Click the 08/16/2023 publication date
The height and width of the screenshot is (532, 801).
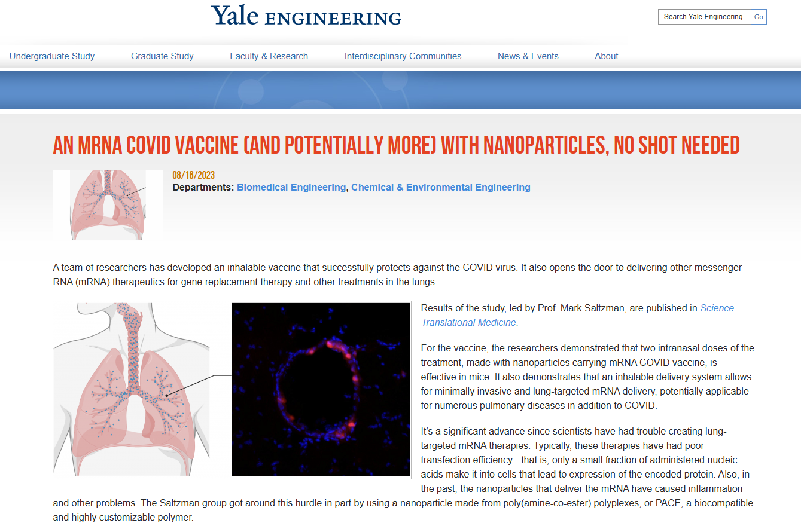[x=193, y=175]
